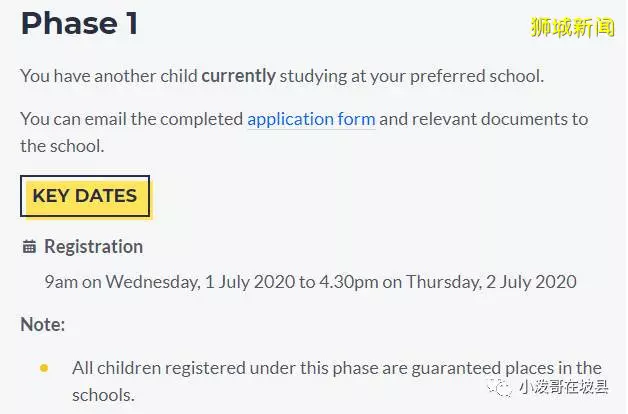Click the Note: heading

(42, 324)
